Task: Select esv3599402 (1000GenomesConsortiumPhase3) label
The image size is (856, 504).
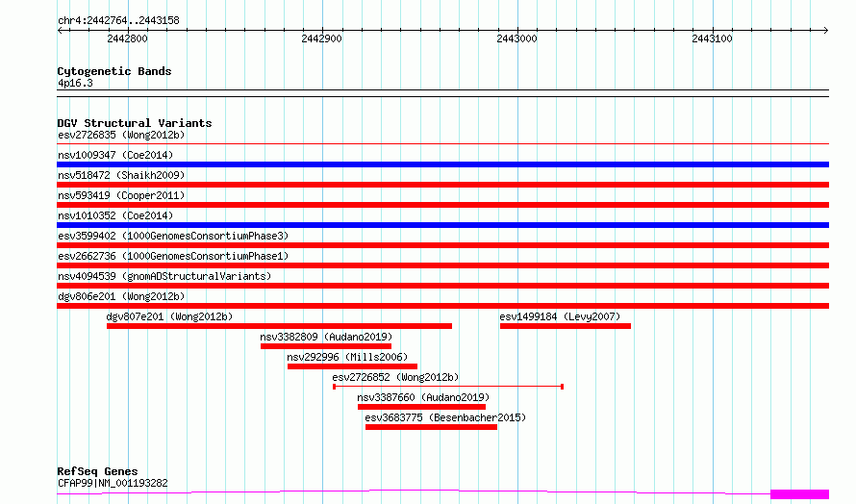Action: click(x=173, y=236)
